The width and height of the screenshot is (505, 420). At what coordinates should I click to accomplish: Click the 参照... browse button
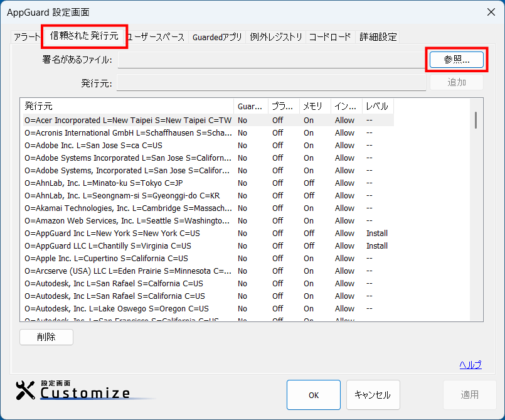[456, 60]
